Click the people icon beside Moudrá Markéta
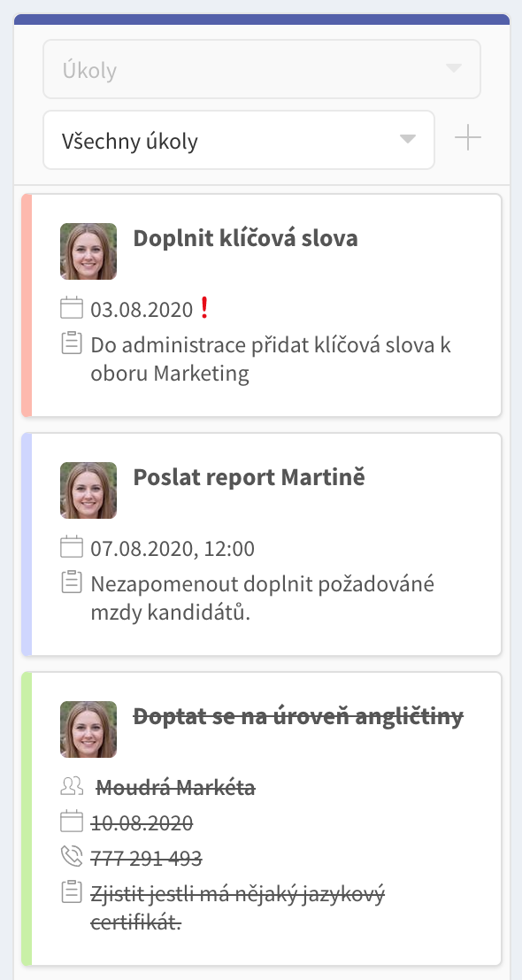This screenshot has width=522, height=980. (72, 786)
